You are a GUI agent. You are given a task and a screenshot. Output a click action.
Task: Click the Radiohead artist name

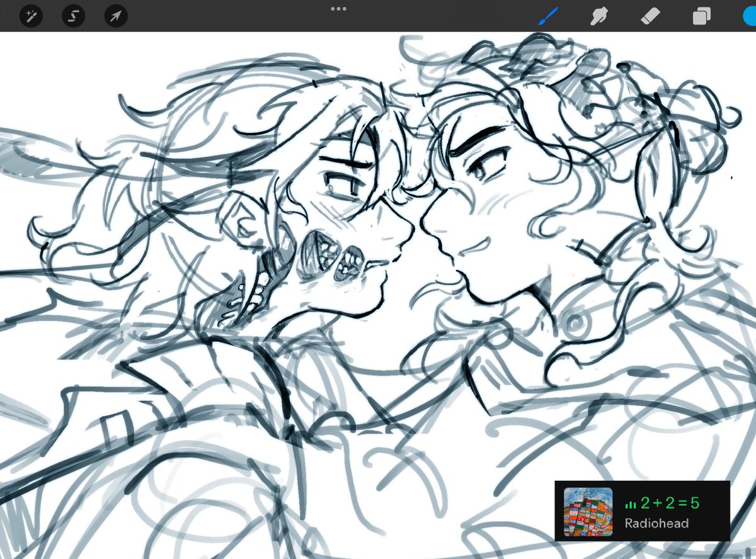pyautogui.click(x=656, y=523)
